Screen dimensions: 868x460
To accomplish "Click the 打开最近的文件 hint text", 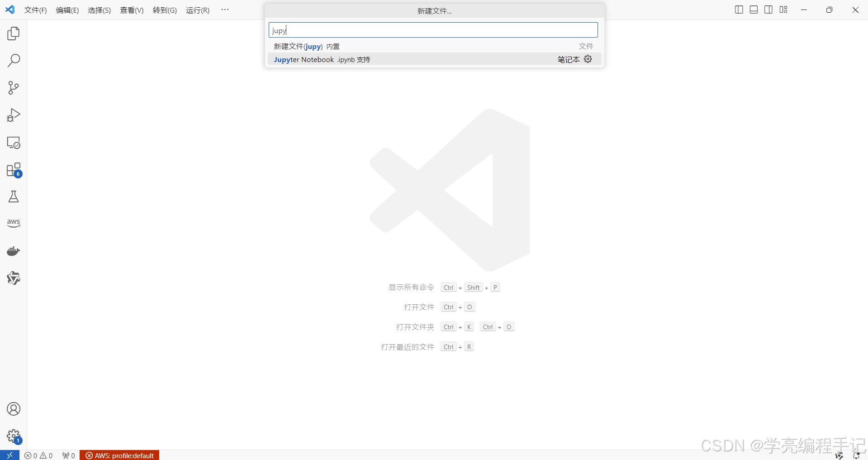I will coord(408,347).
